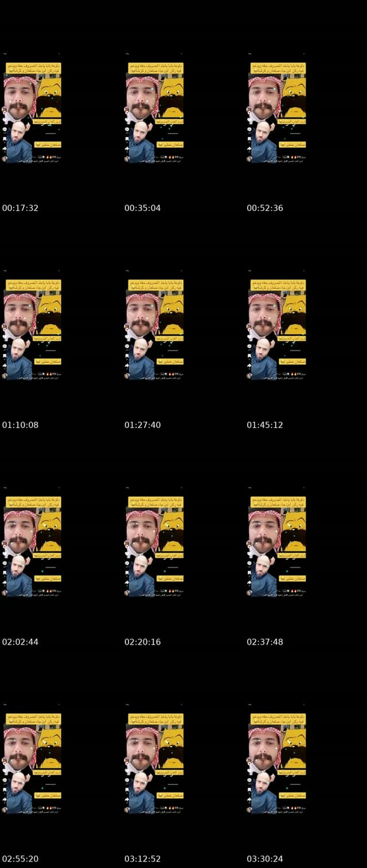Image resolution: width=367 pixels, height=868 pixels.
Task: Click the timestamp text 00:35:04
Action: (x=142, y=208)
